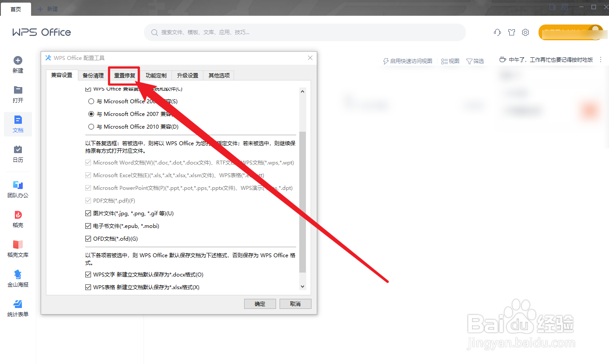This screenshot has height=364, width=609.
Task: Click the customer service headset icon
Action: click(x=497, y=32)
